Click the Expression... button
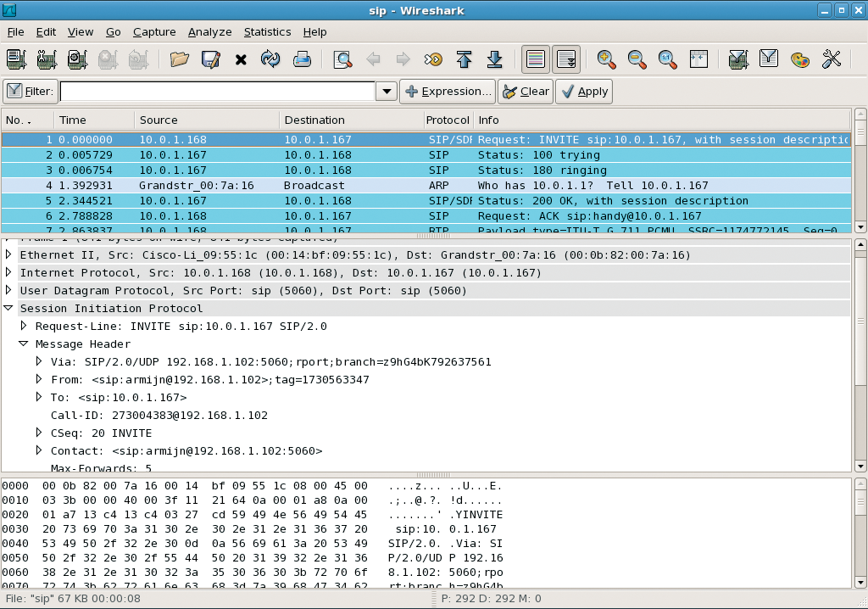868x609 pixels. 448,92
